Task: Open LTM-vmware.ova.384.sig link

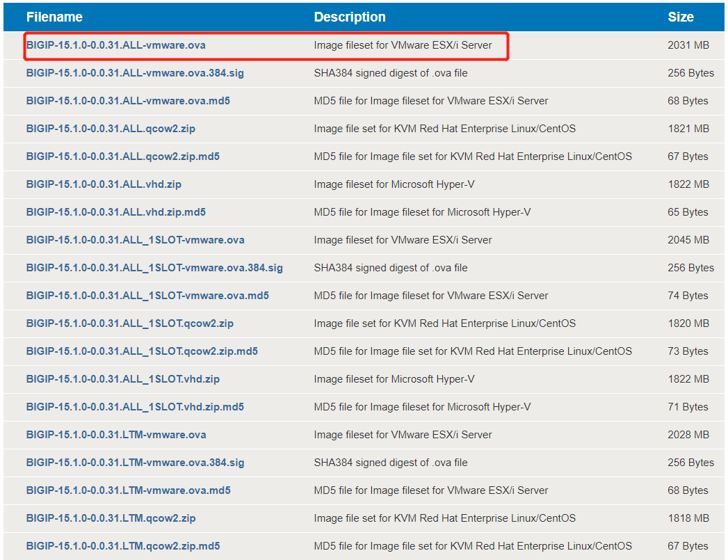Action: coord(135,463)
